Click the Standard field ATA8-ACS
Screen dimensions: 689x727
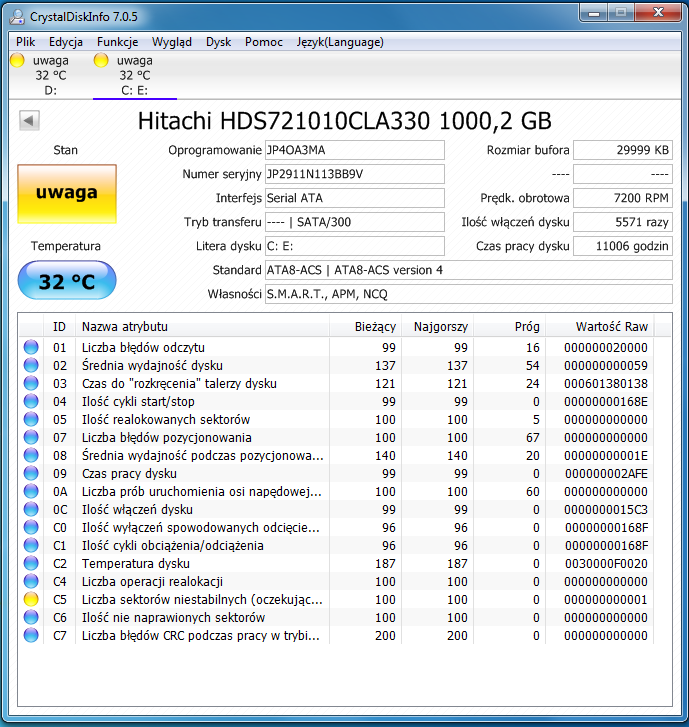tap(469, 270)
